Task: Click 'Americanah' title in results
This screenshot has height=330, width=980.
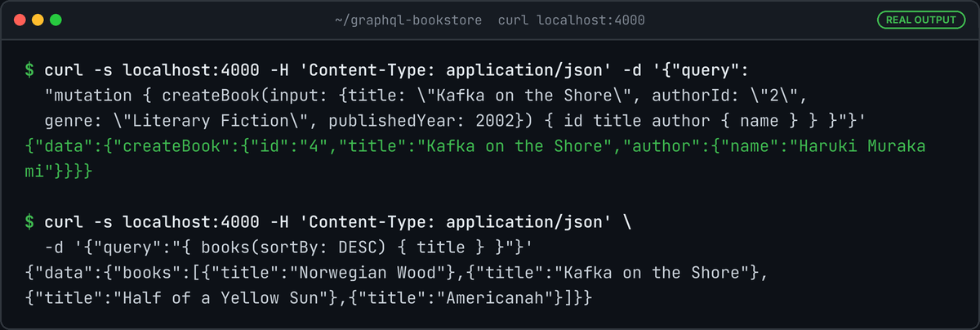Action: click(x=506, y=298)
